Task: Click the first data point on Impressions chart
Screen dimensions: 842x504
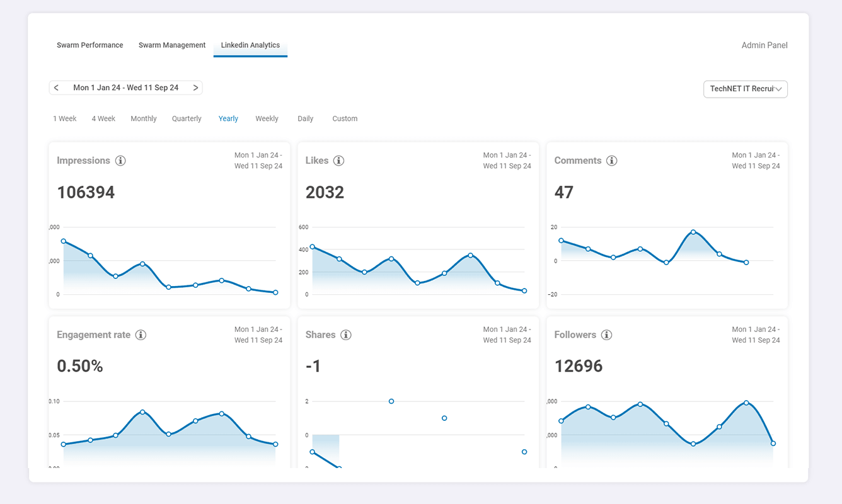Action: pyautogui.click(x=64, y=241)
